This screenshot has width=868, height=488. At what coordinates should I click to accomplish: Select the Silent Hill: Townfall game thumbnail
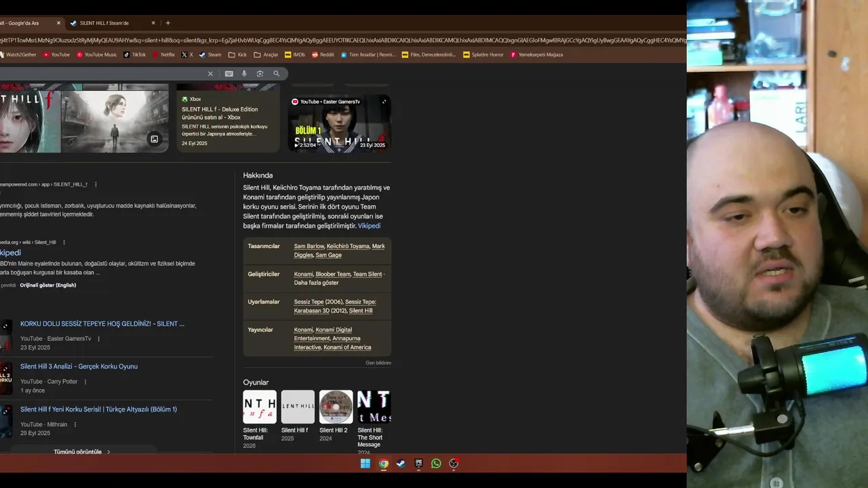point(260,407)
